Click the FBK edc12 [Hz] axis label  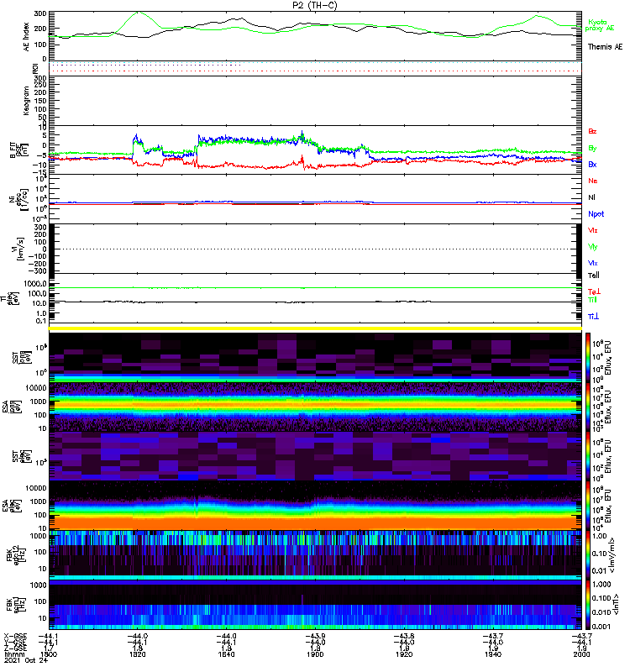[x=15, y=554]
